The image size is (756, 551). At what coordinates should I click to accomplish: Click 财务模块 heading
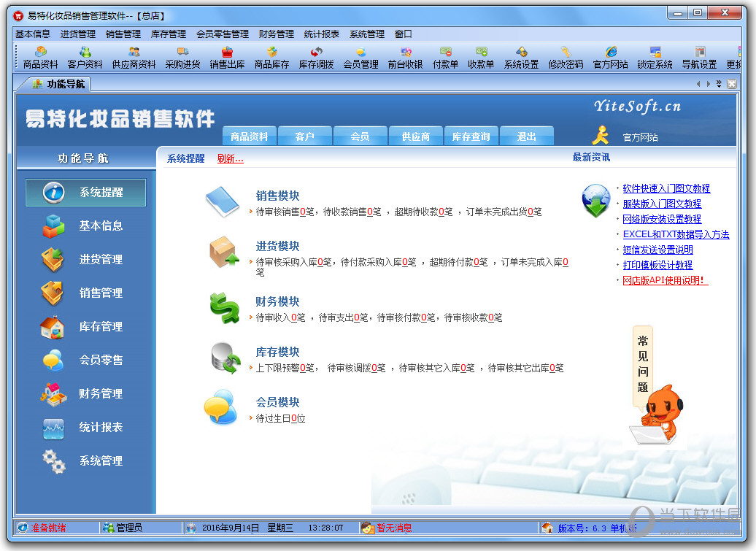(x=278, y=301)
